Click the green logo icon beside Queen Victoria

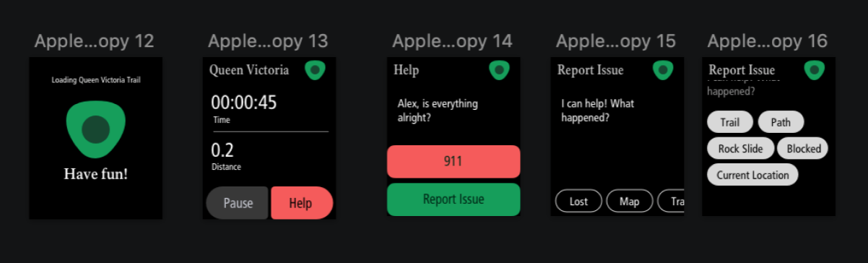(315, 70)
